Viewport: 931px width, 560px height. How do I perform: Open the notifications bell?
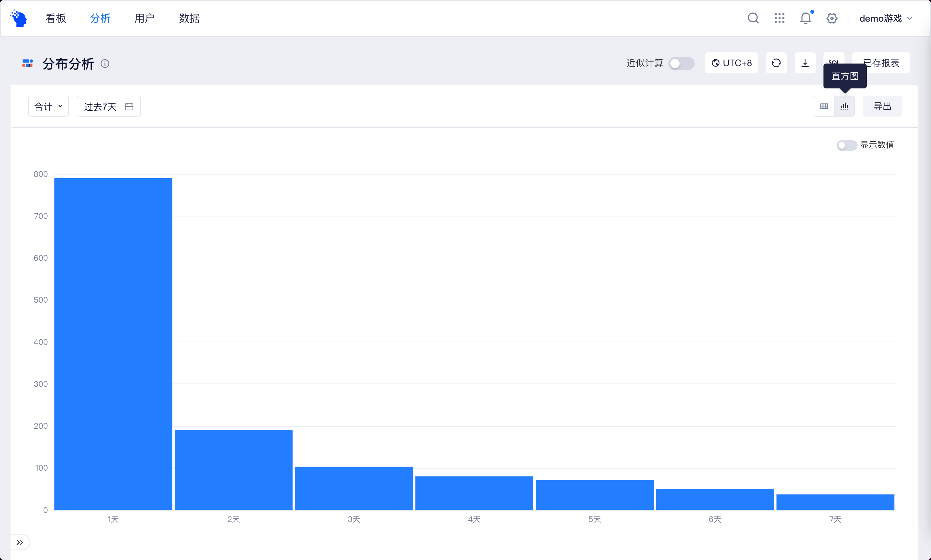(805, 18)
